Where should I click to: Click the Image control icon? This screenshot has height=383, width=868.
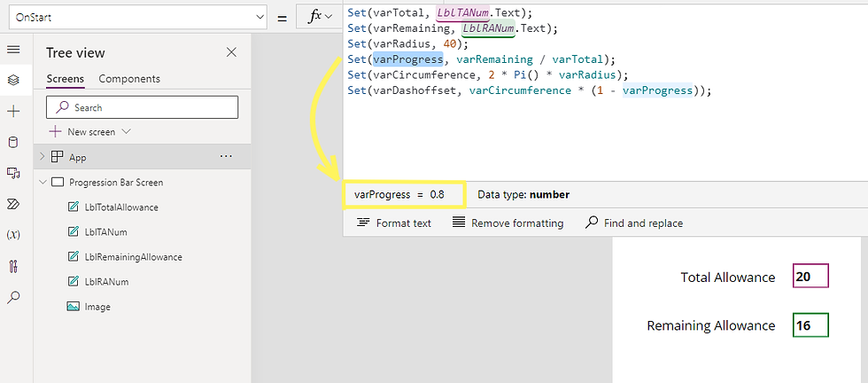73,307
